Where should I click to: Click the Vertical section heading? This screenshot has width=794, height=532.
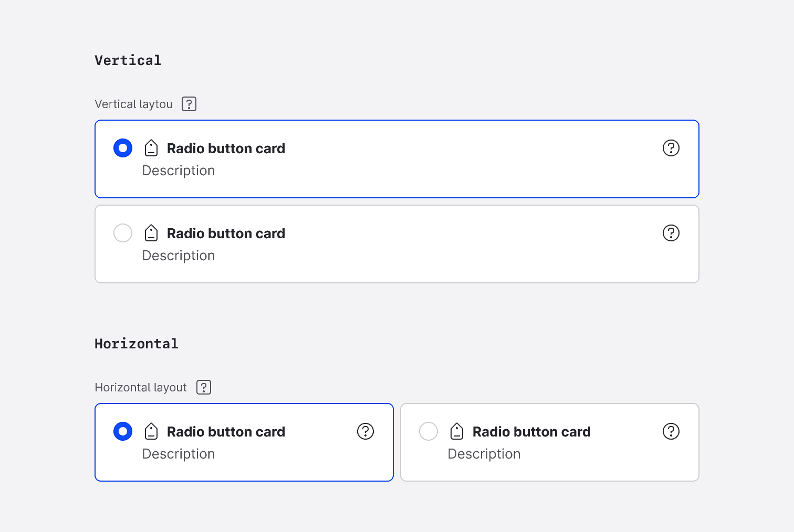[128, 60]
